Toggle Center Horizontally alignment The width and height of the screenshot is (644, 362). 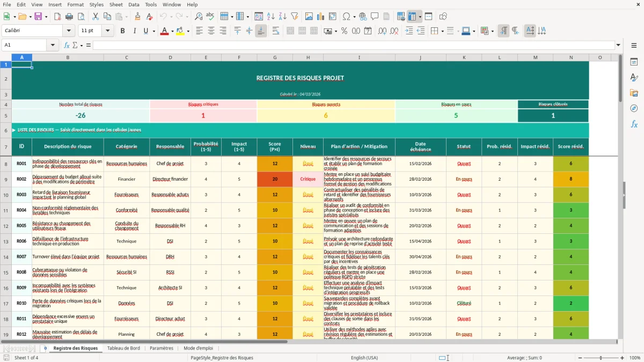211,31
